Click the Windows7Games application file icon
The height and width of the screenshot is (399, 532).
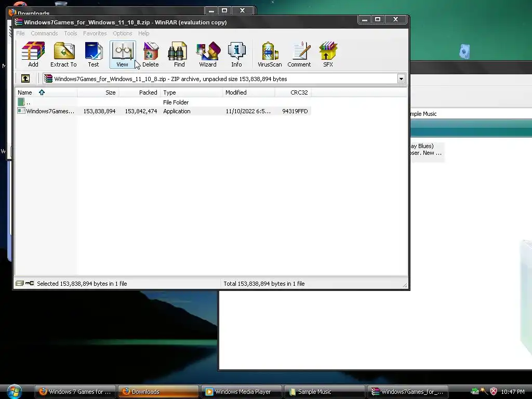(x=21, y=111)
